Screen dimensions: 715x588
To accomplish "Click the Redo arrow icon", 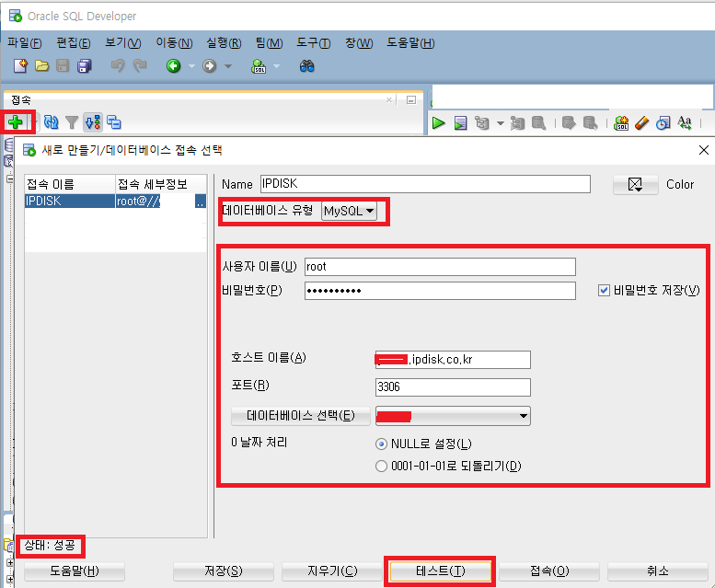I will pos(140,66).
